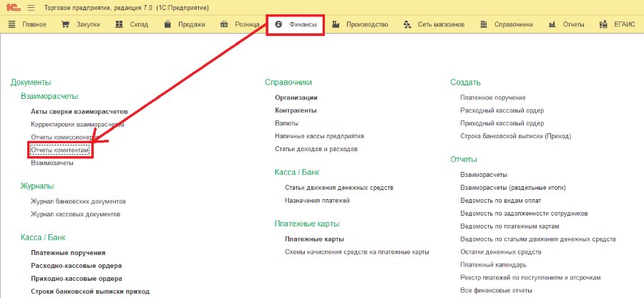
Task: Click the Продажи shopping bag icon
Action: click(x=167, y=24)
